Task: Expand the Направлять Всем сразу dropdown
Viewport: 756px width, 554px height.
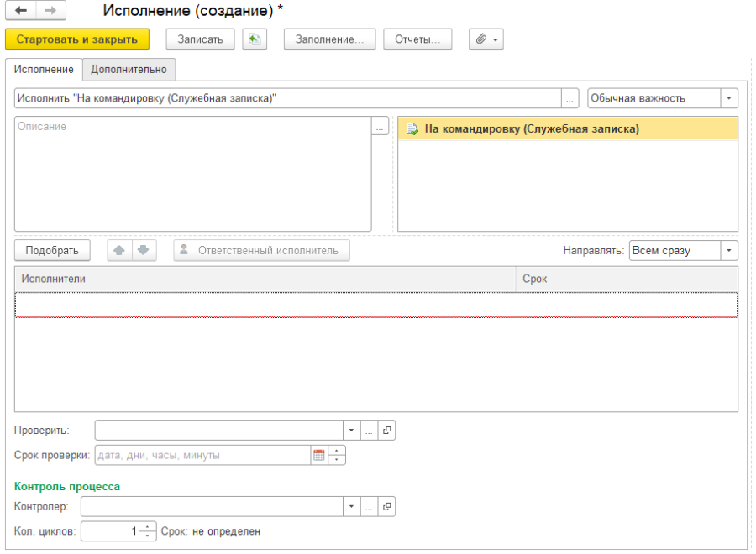Action: click(728, 251)
